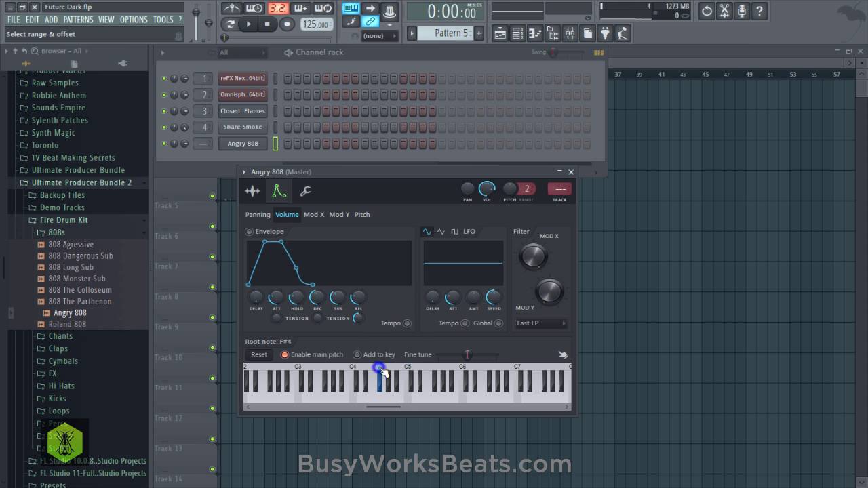The image size is (868, 488).
Task: Open the plugin picker plug icon
Action: coord(605,33)
